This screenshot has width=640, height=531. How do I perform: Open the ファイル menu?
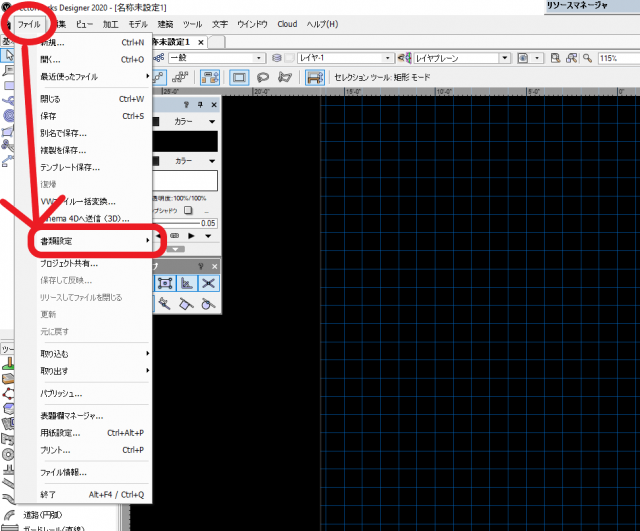pos(29,23)
